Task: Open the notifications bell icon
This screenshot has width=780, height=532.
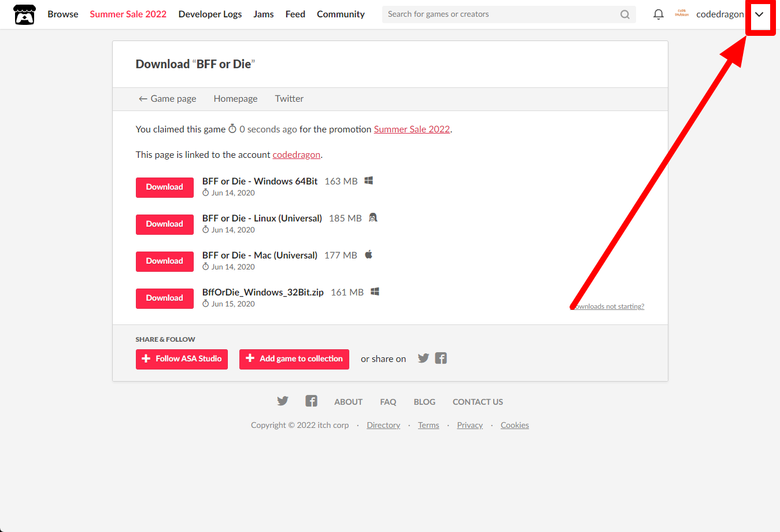Action: coord(658,14)
